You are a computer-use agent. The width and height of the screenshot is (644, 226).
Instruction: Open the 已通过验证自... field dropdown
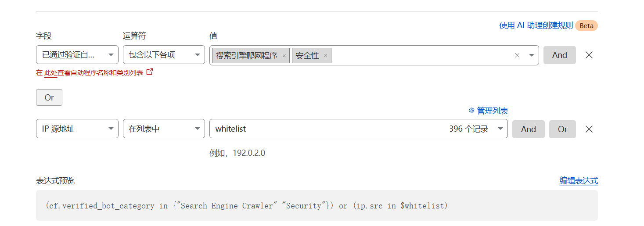(77, 55)
